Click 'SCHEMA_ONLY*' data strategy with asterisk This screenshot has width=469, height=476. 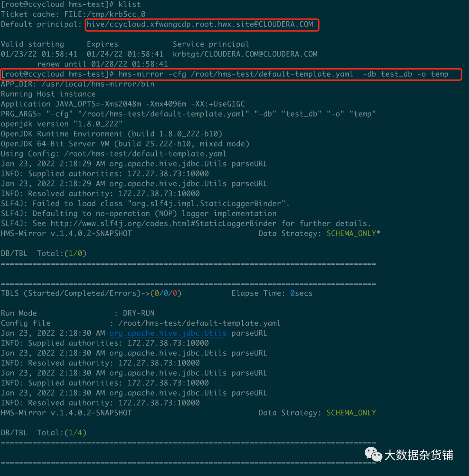(x=353, y=234)
